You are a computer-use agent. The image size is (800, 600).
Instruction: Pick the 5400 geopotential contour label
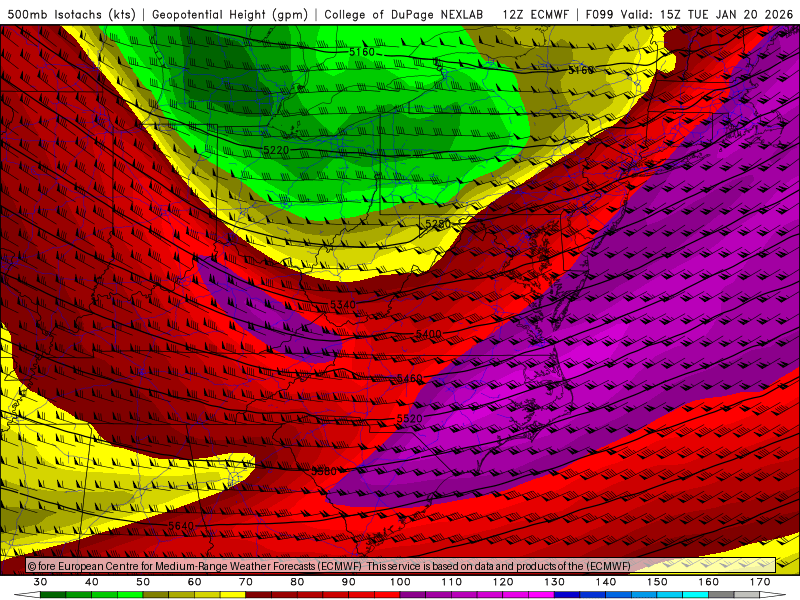[x=429, y=334]
